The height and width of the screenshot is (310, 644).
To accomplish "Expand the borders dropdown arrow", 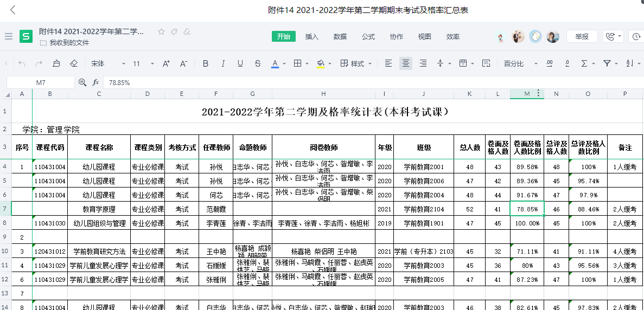I will [307, 63].
